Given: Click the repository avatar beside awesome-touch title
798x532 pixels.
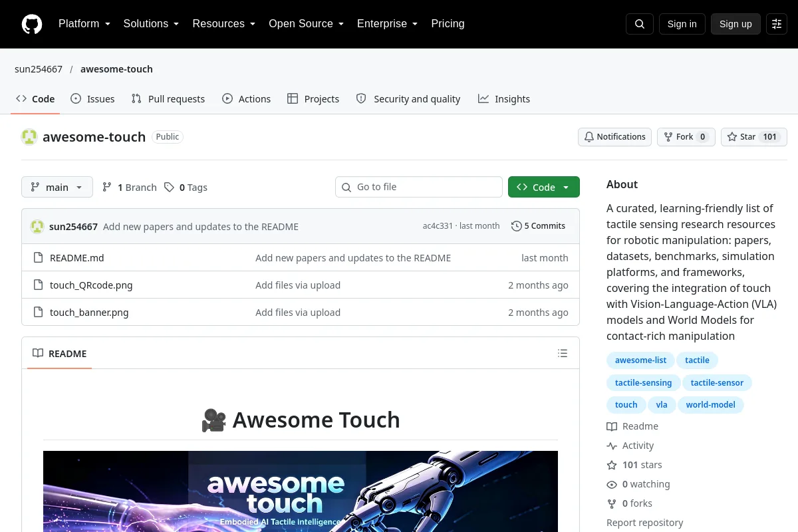Looking at the screenshot, I should [29, 137].
